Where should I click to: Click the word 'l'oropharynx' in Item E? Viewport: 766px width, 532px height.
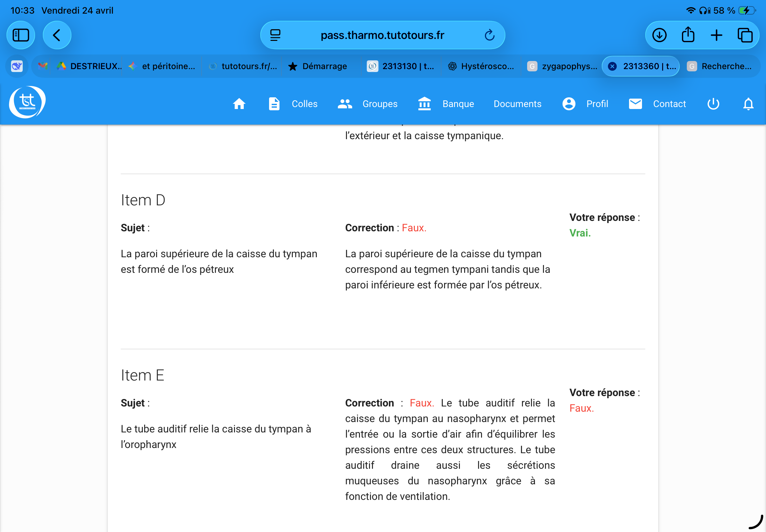[148, 445]
